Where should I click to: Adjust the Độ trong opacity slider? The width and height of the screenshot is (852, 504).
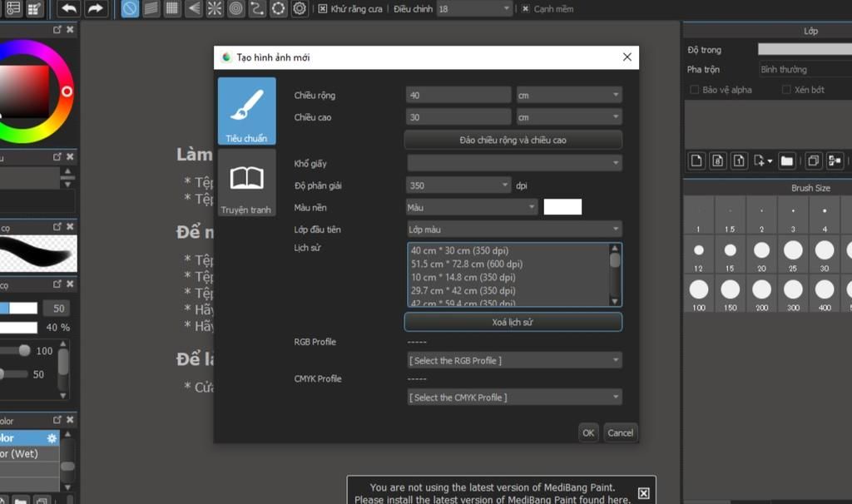click(805, 49)
